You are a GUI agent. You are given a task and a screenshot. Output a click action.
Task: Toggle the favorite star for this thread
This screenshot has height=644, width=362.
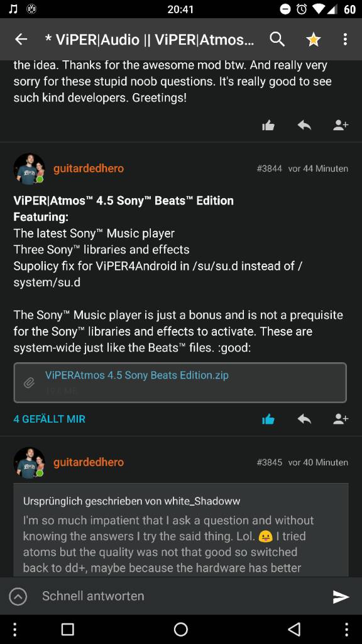pyautogui.click(x=313, y=40)
